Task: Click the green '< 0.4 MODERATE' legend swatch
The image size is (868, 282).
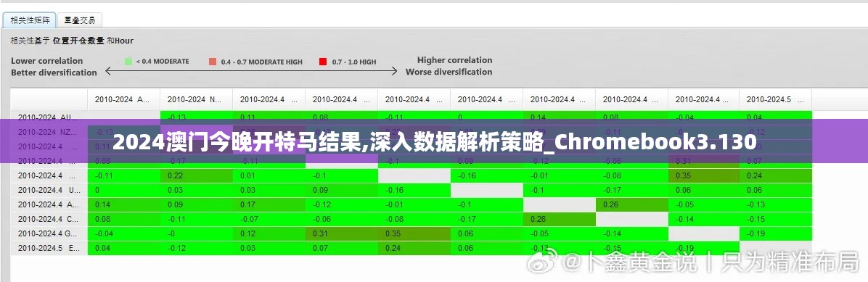Action: coord(128,62)
